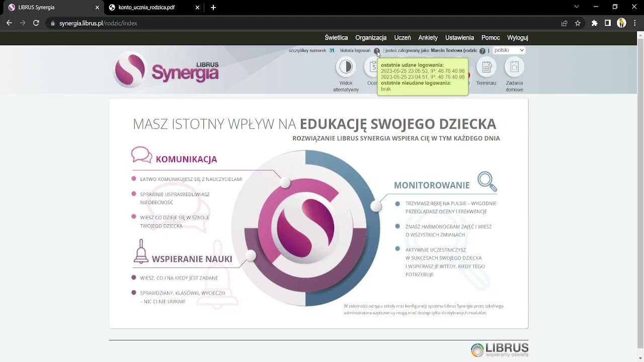Image resolution: width=644 pixels, height=362 pixels.
Task: Click the LIBRUS footer logo
Action: pos(499,349)
